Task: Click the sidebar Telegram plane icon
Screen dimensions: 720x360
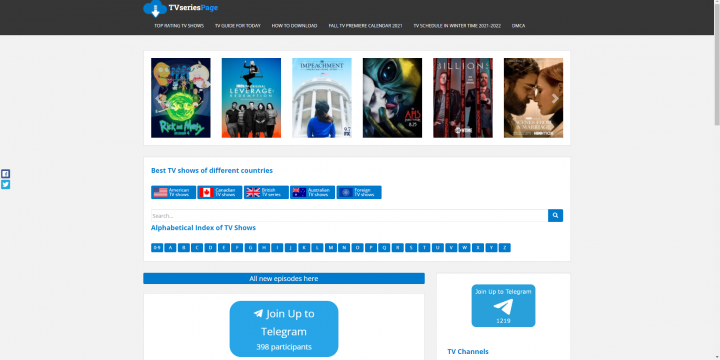Action: click(503, 306)
